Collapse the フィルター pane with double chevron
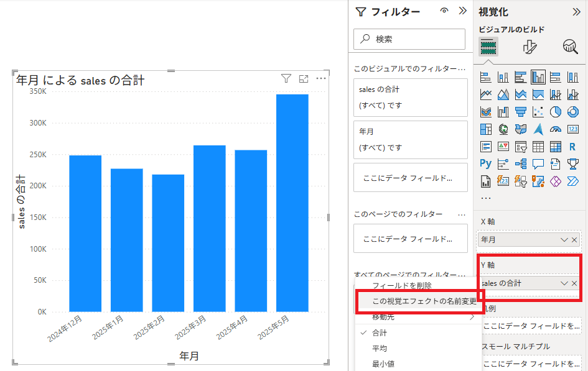The width and height of the screenshot is (588, 371). point(463,11)
